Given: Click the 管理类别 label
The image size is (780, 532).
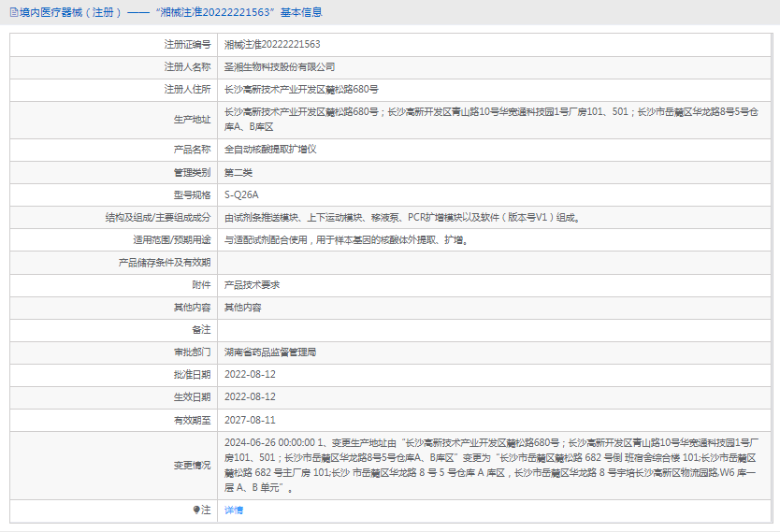Looking at the screenshot, I should pyautogui.click(x=192, y=173).
